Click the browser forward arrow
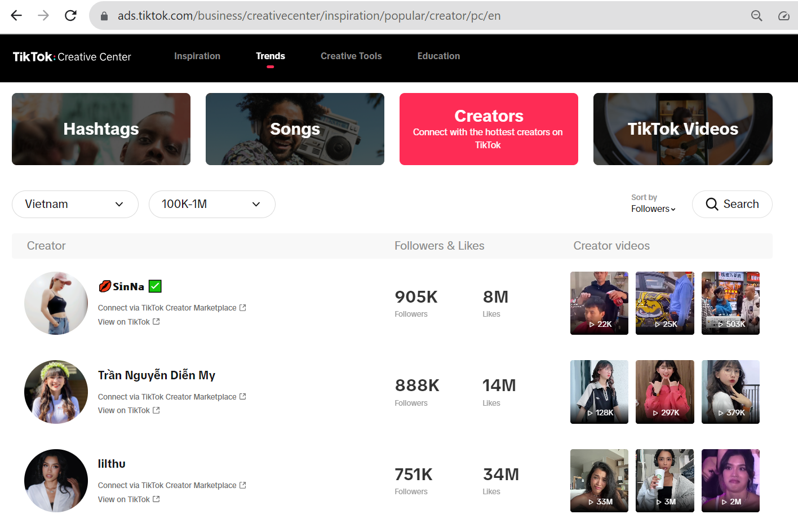This screenshot has width=798, height=532. point(43,15)
